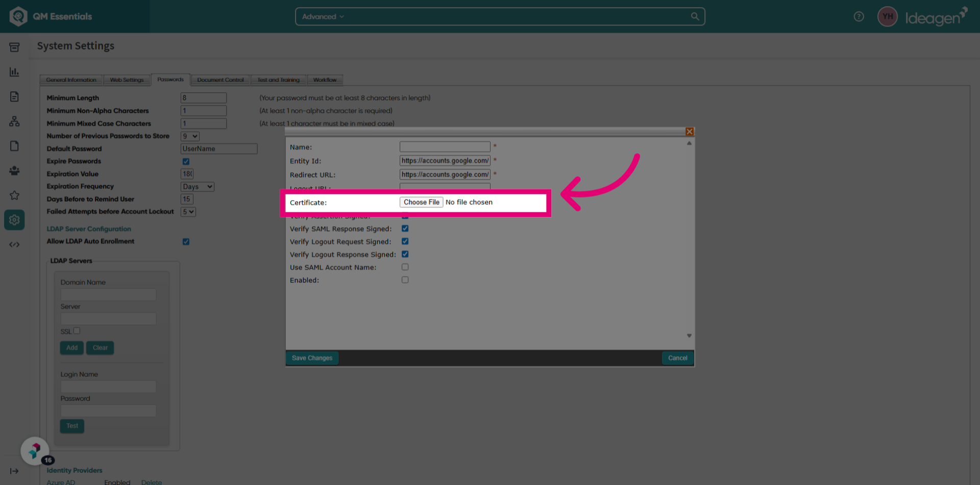
Task: Select the Passwords tab
Action: [170, 79]
